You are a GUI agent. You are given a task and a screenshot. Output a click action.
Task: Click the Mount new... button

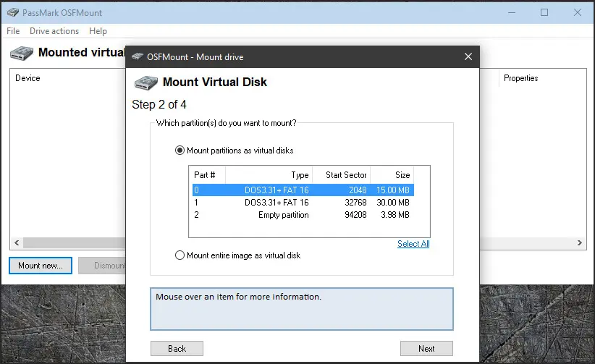(x=41, y=266)
